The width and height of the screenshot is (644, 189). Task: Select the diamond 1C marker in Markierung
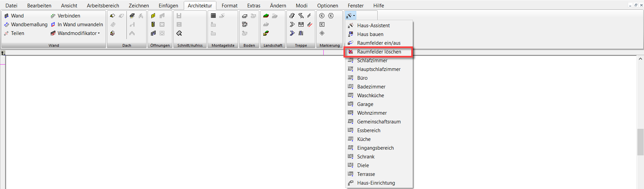322,33
